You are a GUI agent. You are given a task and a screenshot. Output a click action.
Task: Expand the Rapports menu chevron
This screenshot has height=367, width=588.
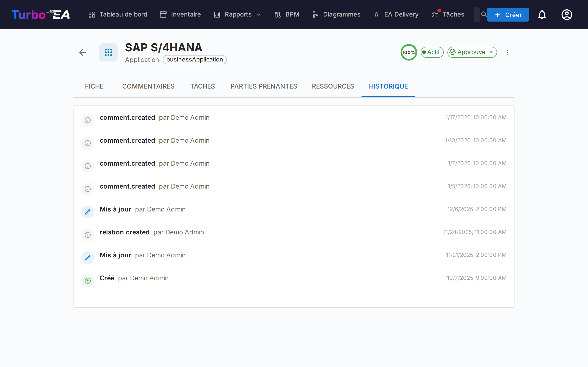coord(259,14)
